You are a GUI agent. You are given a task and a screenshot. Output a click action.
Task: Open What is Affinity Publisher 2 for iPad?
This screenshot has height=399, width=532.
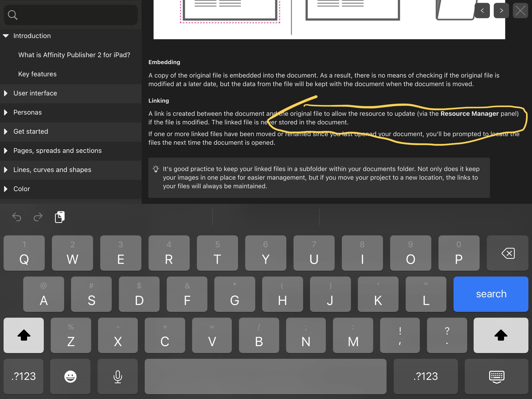(x=74, y=55)
